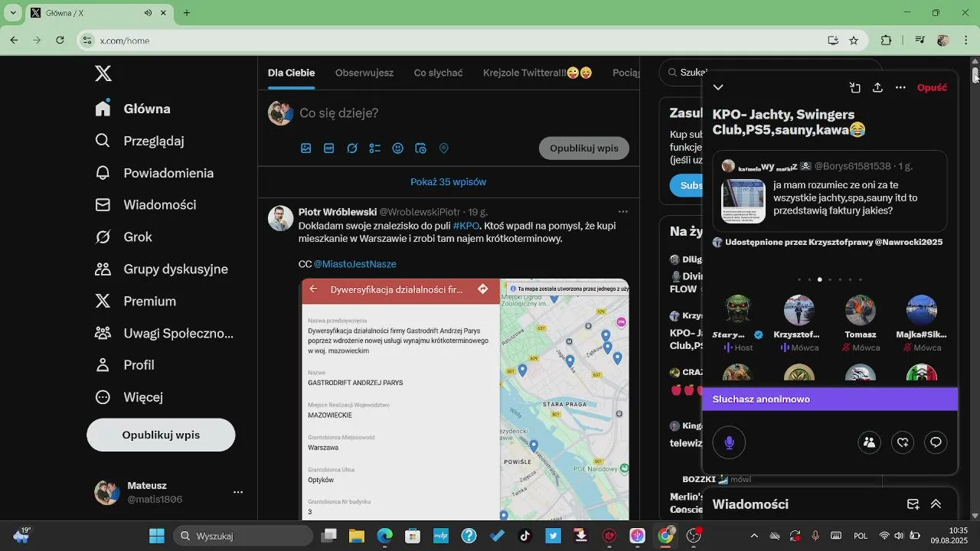Mute the browser tab audio icon
Image resolution: width=980 pixels, height=551 pixels.
[x=148, y=13]
